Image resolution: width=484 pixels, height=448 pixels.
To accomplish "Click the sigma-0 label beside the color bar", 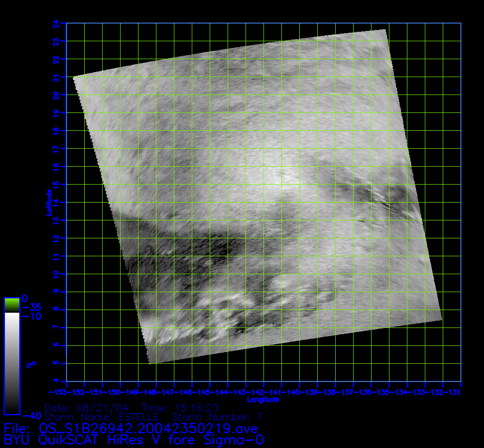I will 31,364.
